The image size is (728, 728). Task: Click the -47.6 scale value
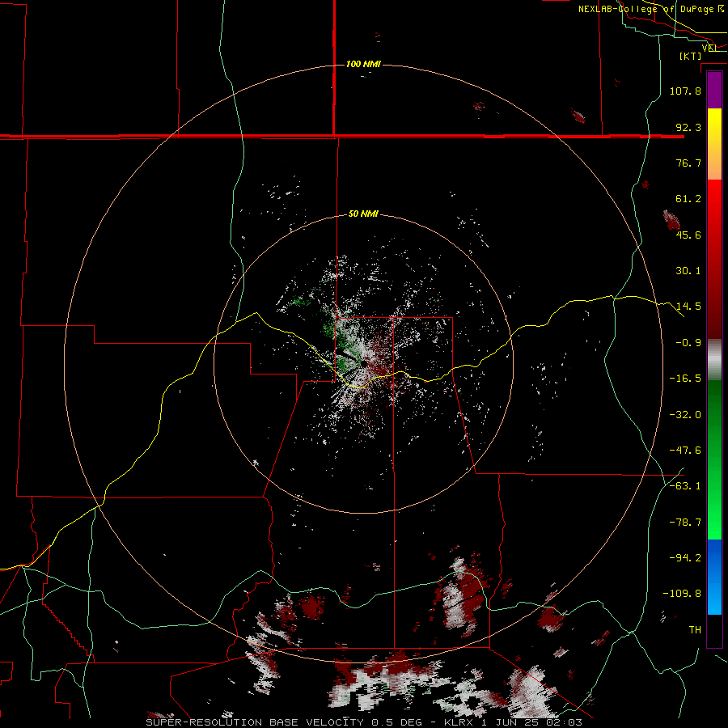click(x=685, y=451)
